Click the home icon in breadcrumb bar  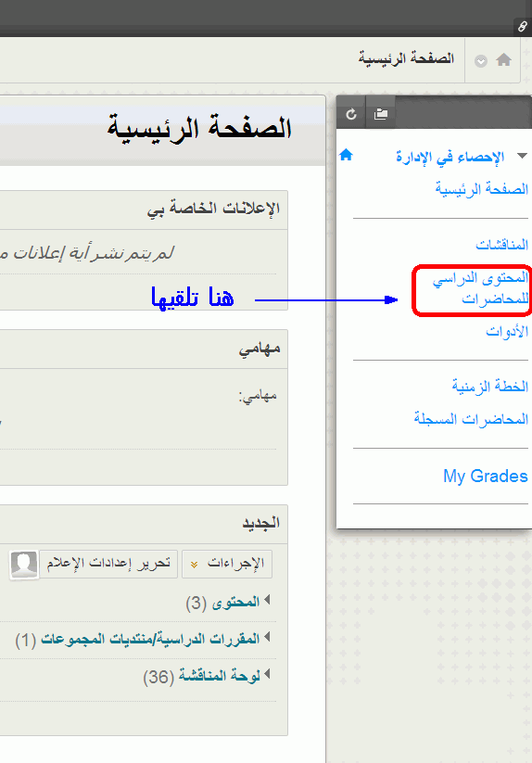point(503,60)
